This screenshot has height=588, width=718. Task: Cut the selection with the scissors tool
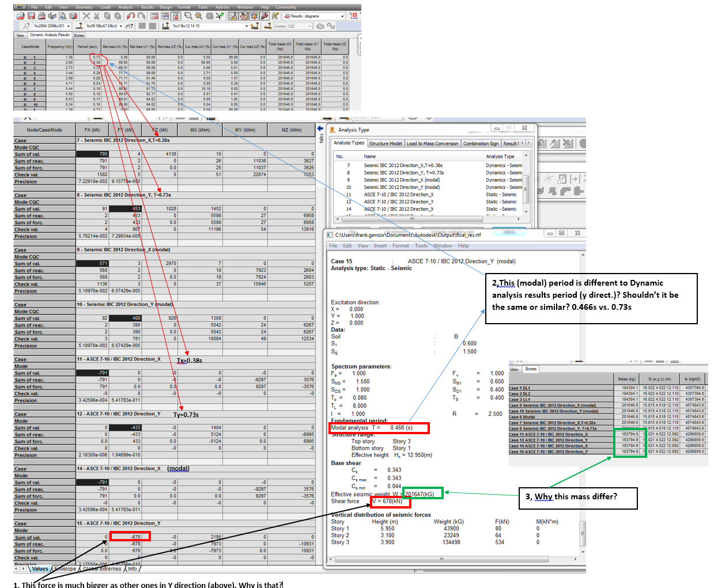[x=96, y=17]
